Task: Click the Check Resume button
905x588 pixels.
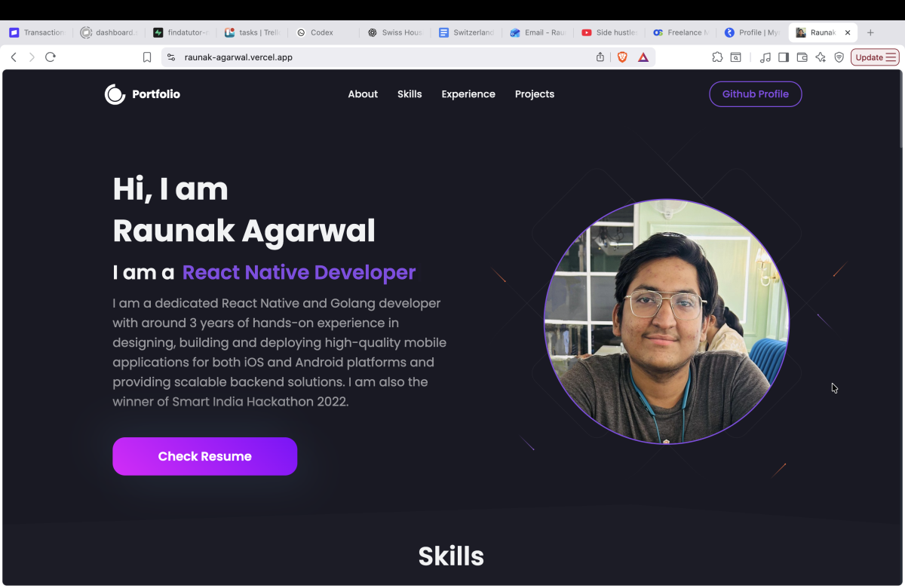Action: click(205, 456)
